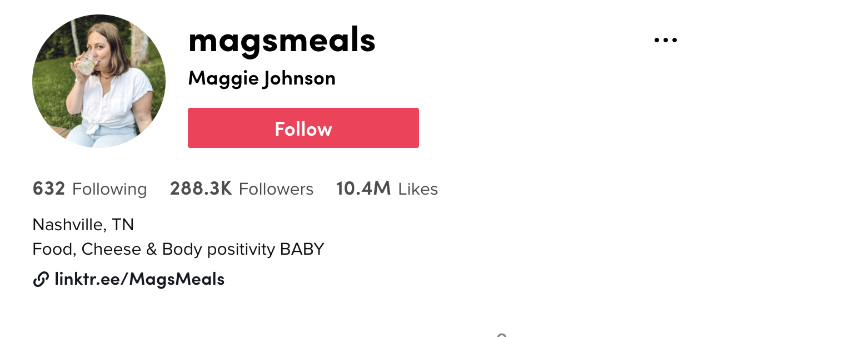Click the word BABY in the bio
The width and height of the screenshot is (868, 337).
(302, 249)
